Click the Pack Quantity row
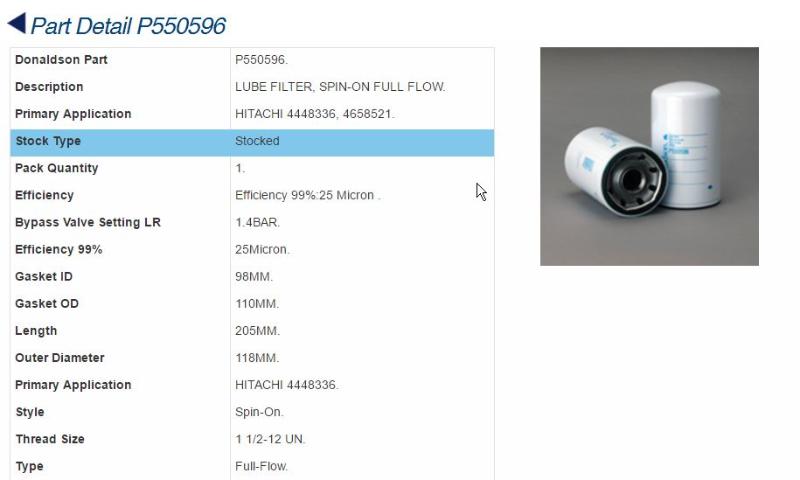This screenshot has height=480, width=800. click(252, 168)
